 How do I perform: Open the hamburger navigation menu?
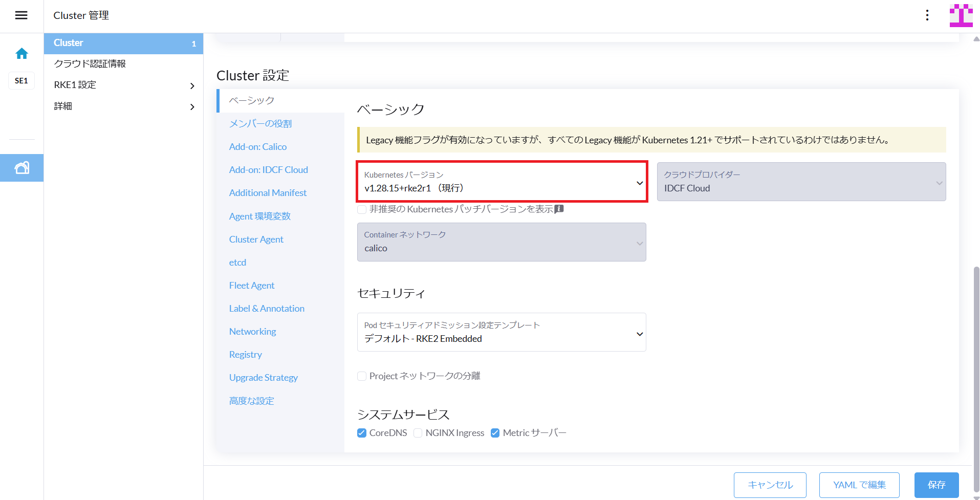[x=21, y=15]
